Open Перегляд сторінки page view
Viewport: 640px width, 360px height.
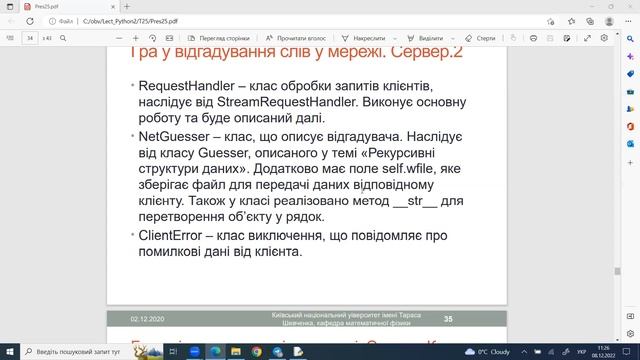click(218, 38)
